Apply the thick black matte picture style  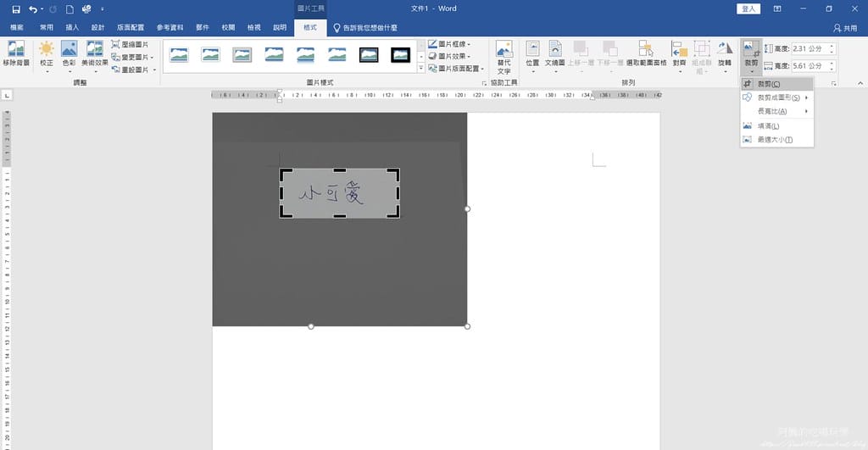click(x=400, y=55)
